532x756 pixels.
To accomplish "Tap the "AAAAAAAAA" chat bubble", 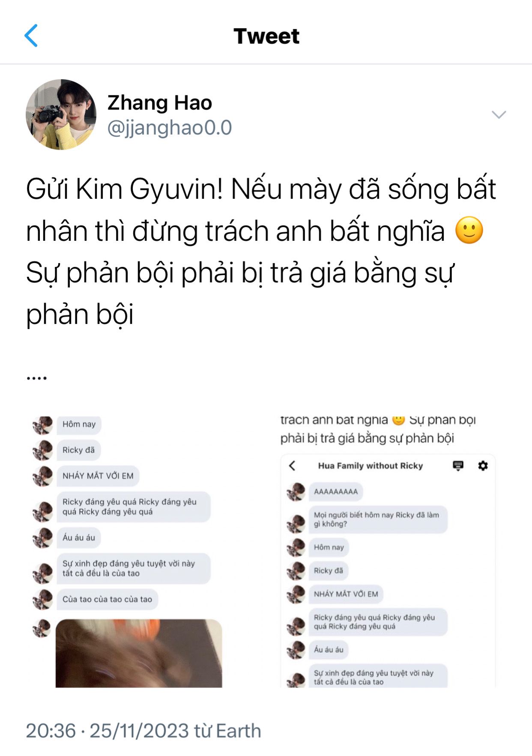I will click(x=336, y=492).
